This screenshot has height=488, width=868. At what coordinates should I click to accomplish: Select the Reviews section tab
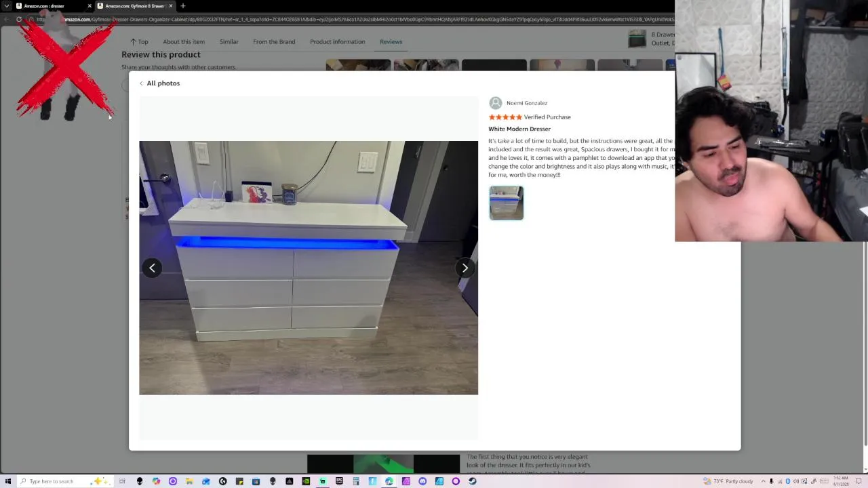391,41
